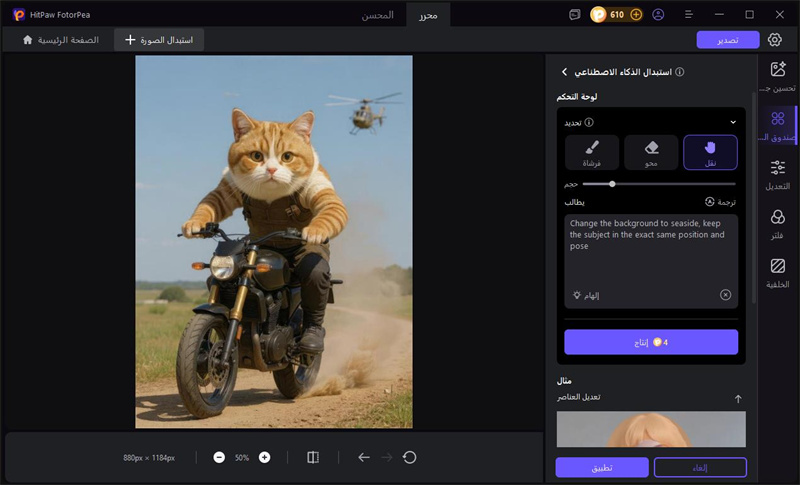Click the replace image button

pos(159,40)
